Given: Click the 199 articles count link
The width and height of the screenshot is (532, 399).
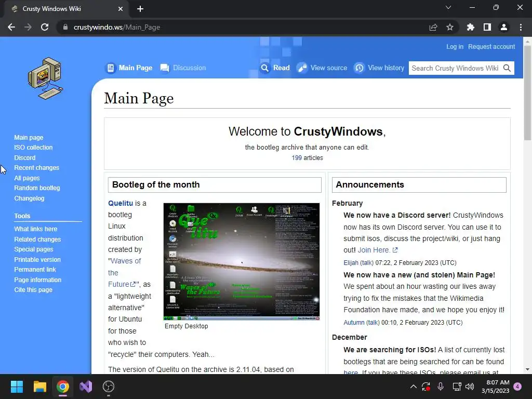Looking at the screenshot, I should [x=297, y=158].
